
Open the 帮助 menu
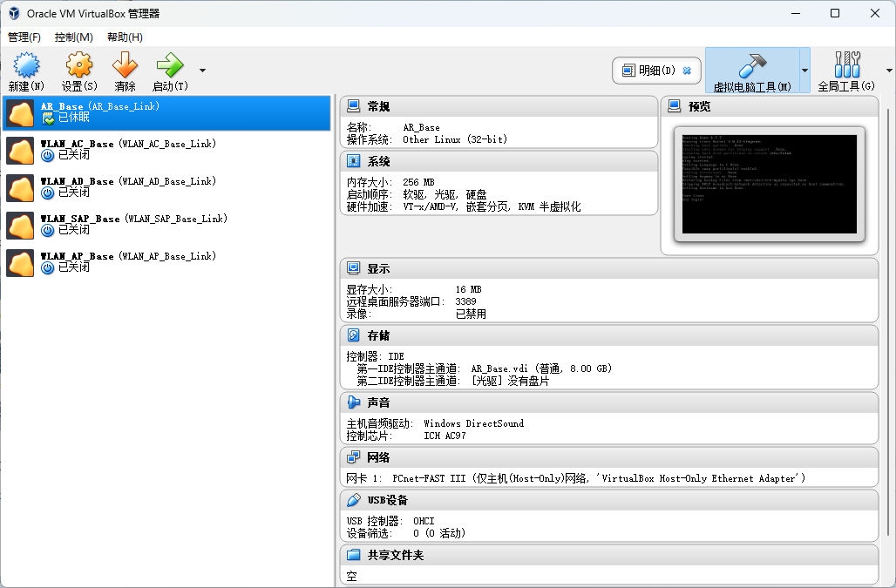coord(124,37)
